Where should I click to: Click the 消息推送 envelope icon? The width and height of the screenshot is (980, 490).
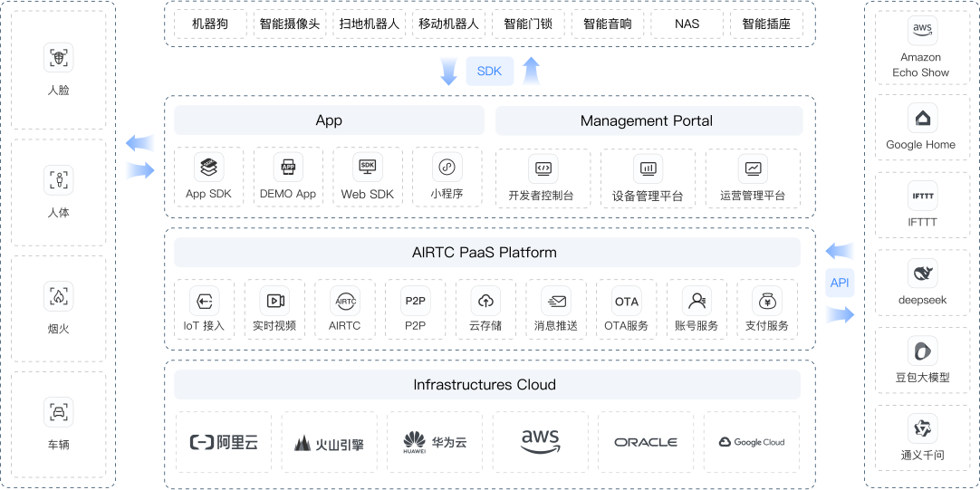click(x=556, y=302)
